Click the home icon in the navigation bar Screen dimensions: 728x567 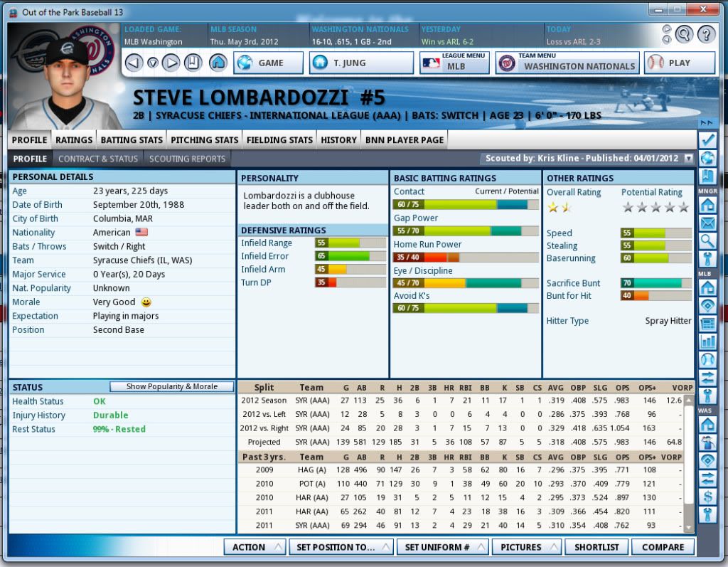pos(218,63)
